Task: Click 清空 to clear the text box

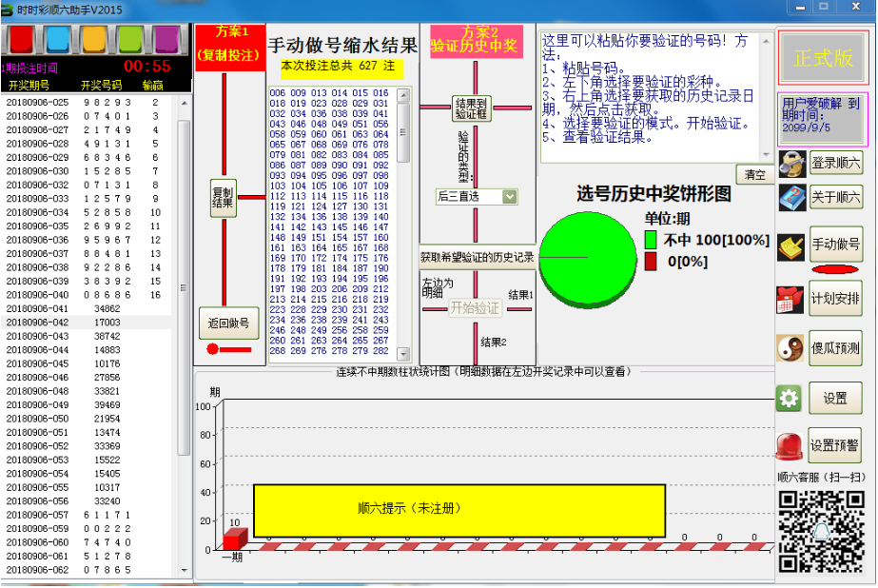Action: (753, 175)
